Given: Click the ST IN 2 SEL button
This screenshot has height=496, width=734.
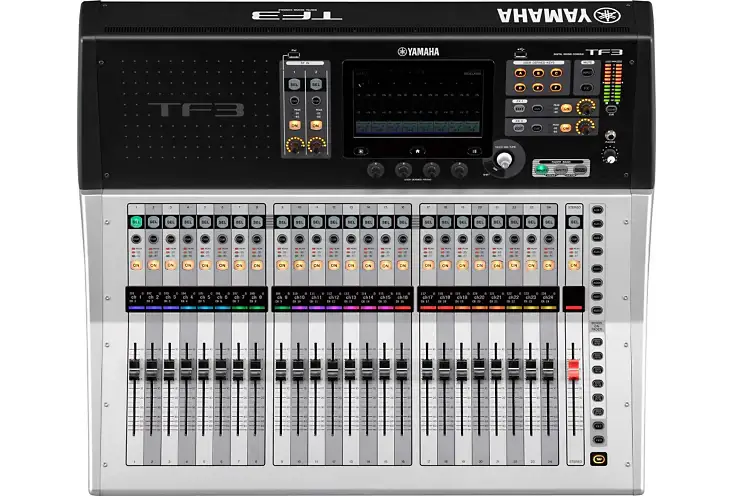Looking at the screenshot, I should coord(316,84).
